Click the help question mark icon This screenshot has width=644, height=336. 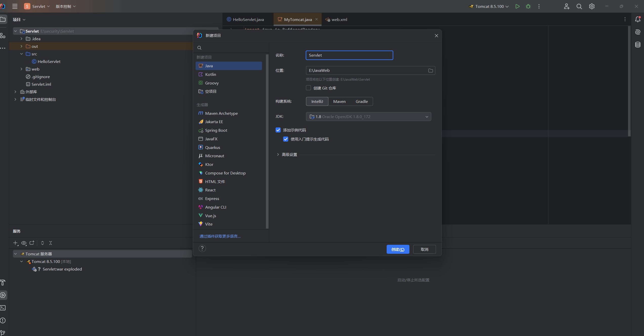[202, 249]
